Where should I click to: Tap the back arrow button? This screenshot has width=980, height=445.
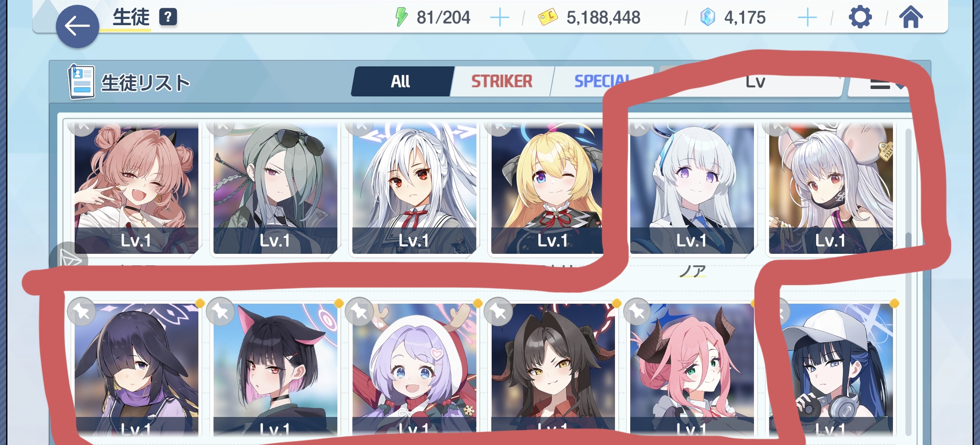pos(77,26)
